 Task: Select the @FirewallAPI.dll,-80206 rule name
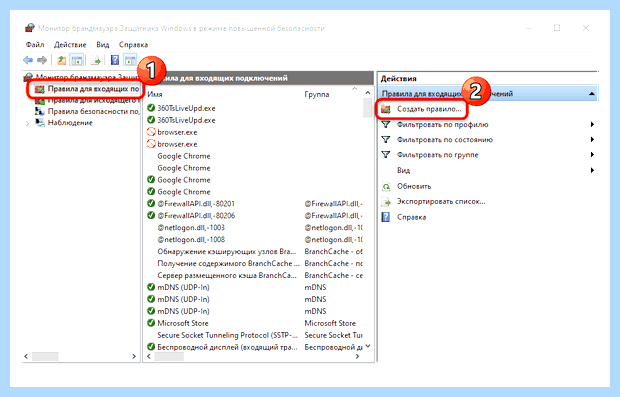point(196,216)
